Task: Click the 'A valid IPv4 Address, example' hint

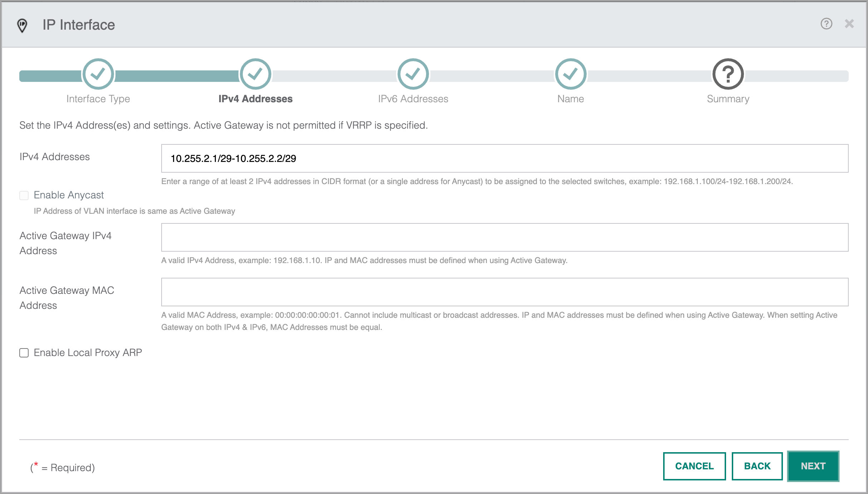Action: (364, 261)
